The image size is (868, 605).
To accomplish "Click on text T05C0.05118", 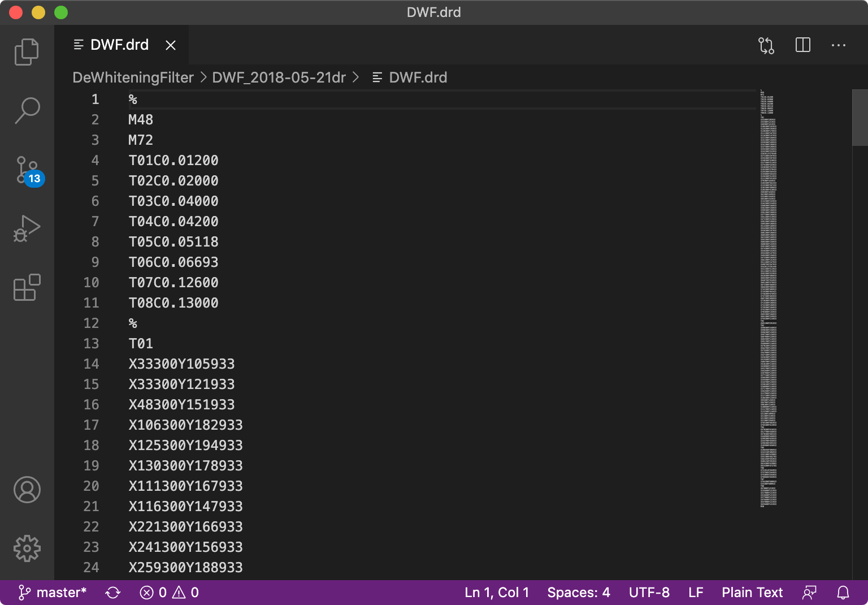I will 173,242.
